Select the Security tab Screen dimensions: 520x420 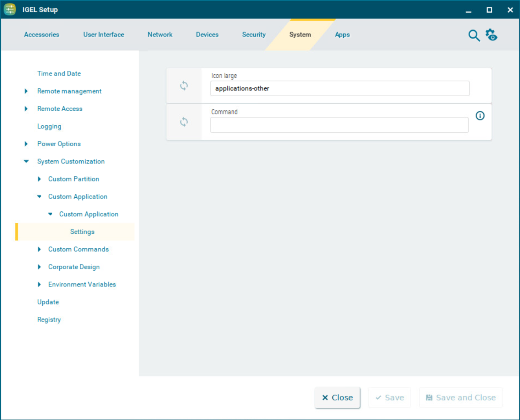pyautogui.click(x=254, y=34)
